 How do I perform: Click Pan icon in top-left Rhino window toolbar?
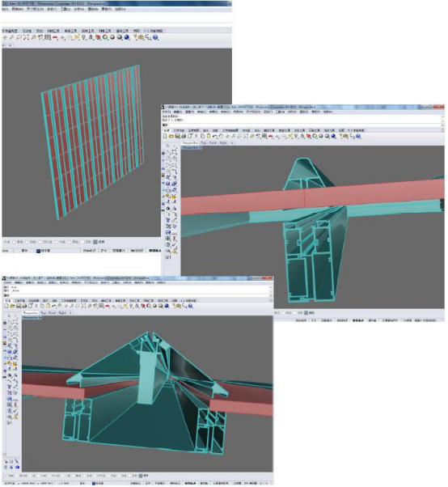click(x=5, y=37)
